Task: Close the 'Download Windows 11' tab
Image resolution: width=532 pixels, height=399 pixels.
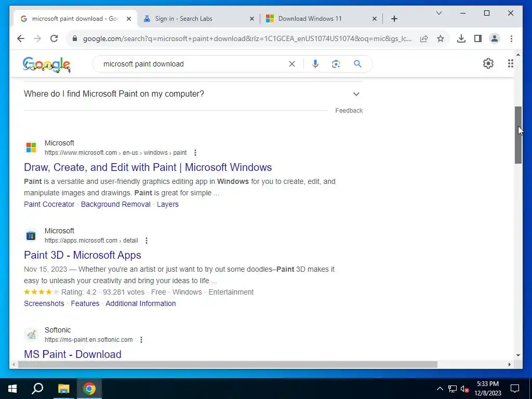Action: click(x=374, y=19)
